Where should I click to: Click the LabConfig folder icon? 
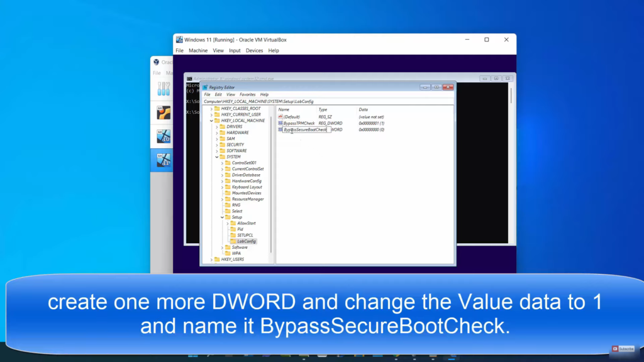coord(232,241)
